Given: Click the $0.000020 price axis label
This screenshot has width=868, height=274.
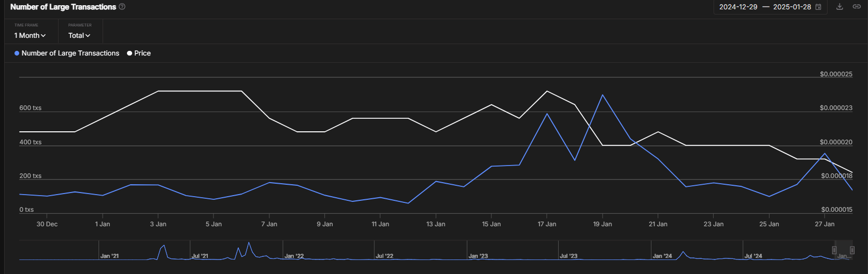Looking at the screenshot, I should coord(836,142).
